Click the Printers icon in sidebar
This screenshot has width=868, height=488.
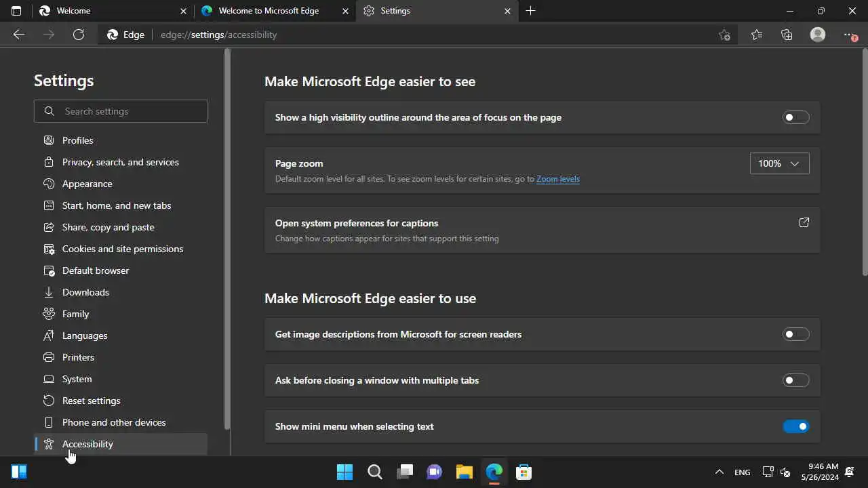tap(48, 357)
